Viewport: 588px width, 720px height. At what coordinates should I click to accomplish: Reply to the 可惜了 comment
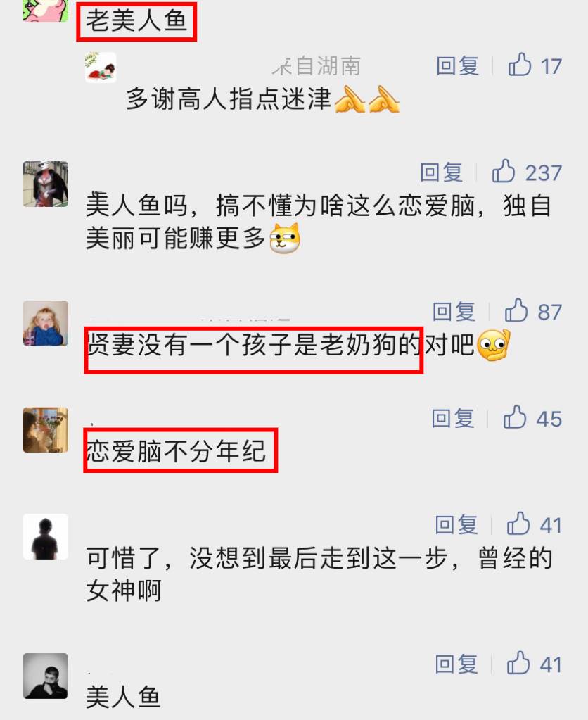pos(456,525)
